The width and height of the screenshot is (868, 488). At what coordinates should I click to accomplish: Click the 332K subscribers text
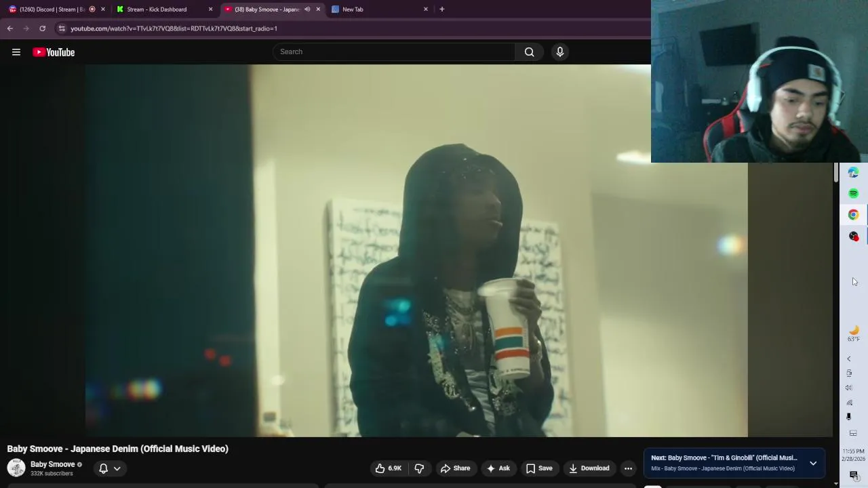[52, 474]
